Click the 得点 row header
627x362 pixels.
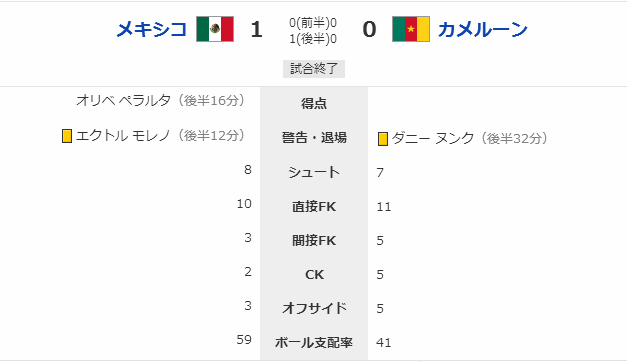314,104
